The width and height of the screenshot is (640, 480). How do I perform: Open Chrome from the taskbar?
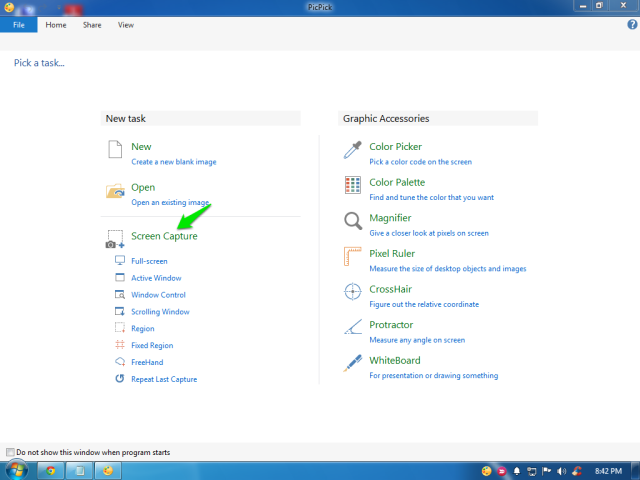pos(51,471)
